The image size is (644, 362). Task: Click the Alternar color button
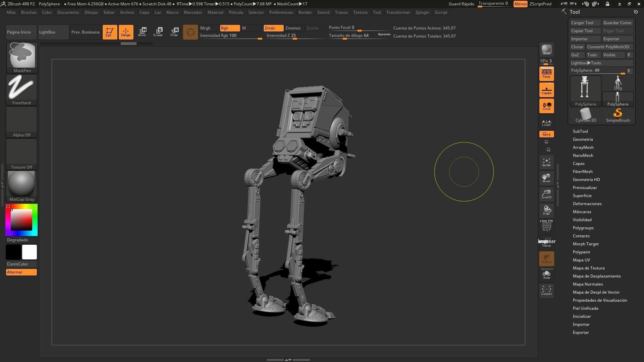pos(21,272)
